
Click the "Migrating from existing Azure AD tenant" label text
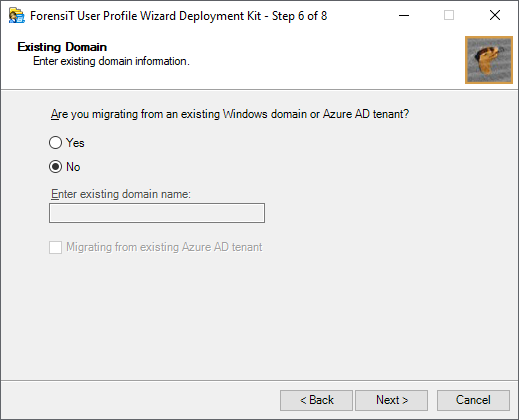[164, 247]
